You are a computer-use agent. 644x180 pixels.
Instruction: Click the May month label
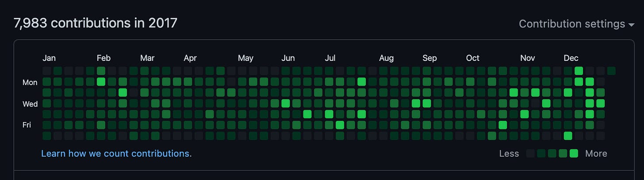245,58
